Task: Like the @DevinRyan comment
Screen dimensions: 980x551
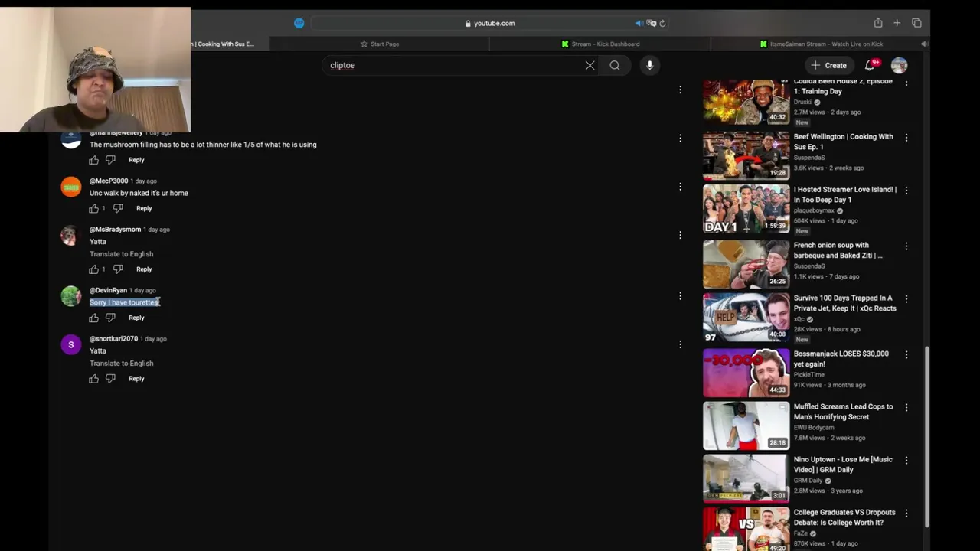Action: 93,318
